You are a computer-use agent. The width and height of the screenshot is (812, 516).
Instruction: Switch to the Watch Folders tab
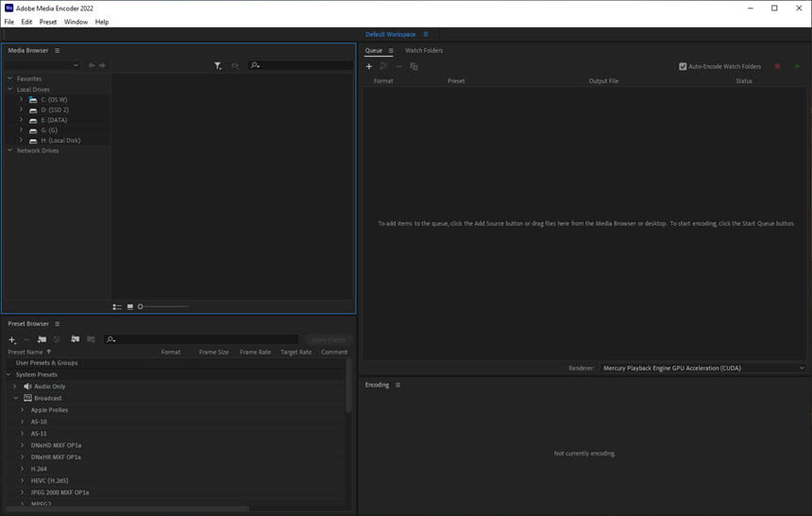(424, 50)
